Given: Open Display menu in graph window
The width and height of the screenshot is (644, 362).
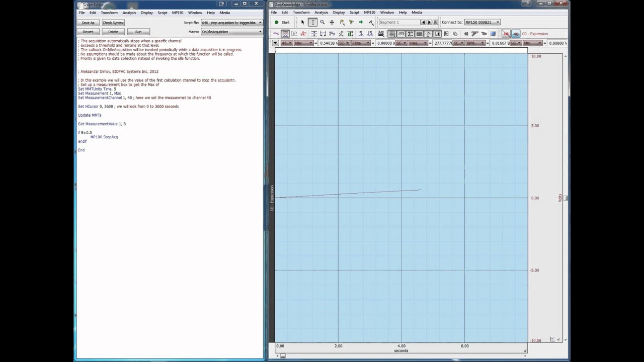Looking at the screenshot, I should 339,13.
